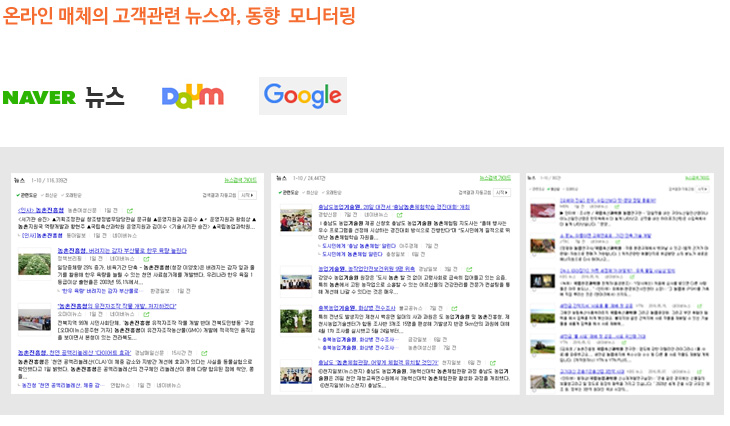Screen dimensions: 730x426
Task: Open headline 충남농촌체험학습 경진대회 개최
Action: (394, 207)
